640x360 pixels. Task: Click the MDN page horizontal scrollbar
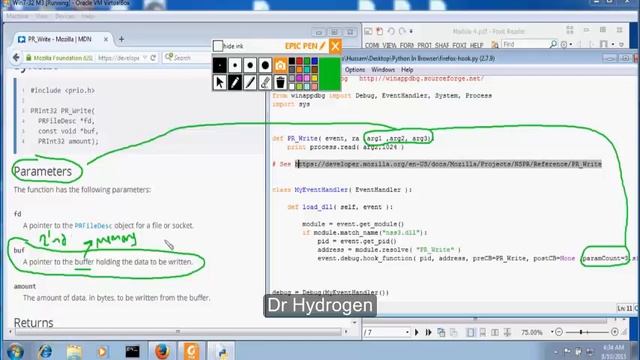click(178, 332)
